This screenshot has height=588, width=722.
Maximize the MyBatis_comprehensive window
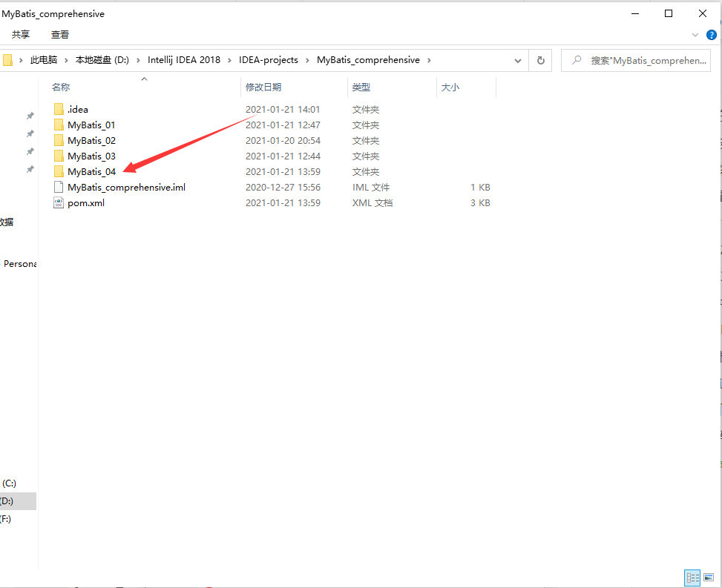point(669,14)
